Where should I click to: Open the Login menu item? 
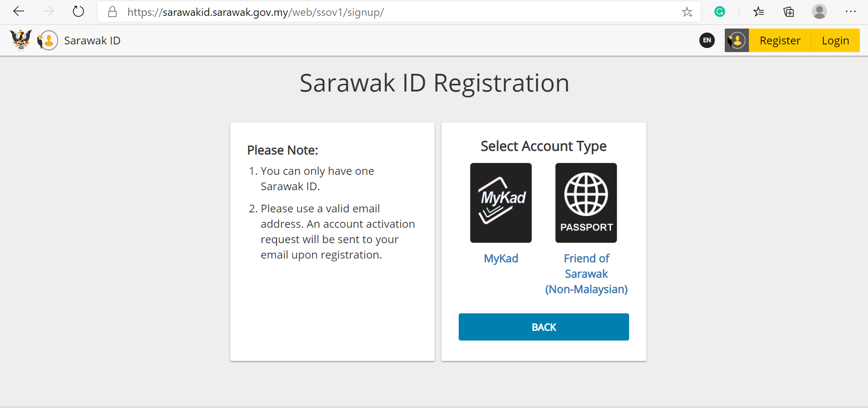click(x=835, y=41)
